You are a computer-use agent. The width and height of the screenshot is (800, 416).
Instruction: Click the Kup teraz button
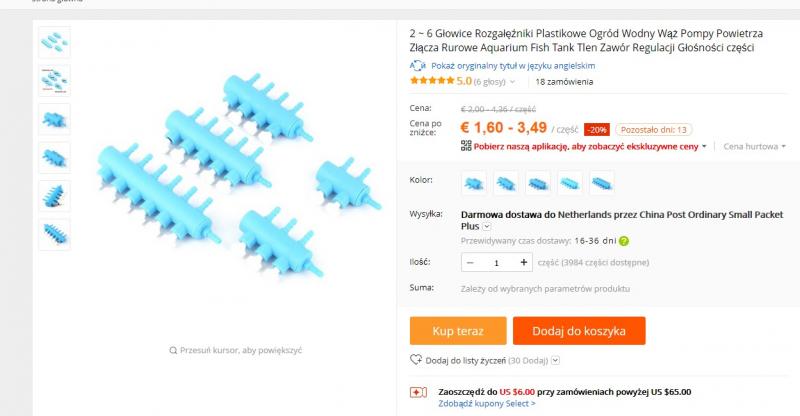tap(457, 330)
